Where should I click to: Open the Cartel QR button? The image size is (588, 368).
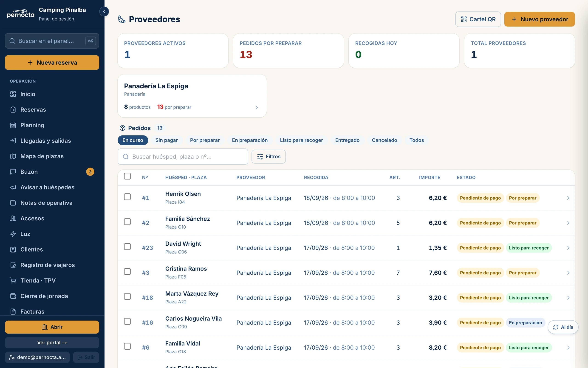[x=478, y=19]
